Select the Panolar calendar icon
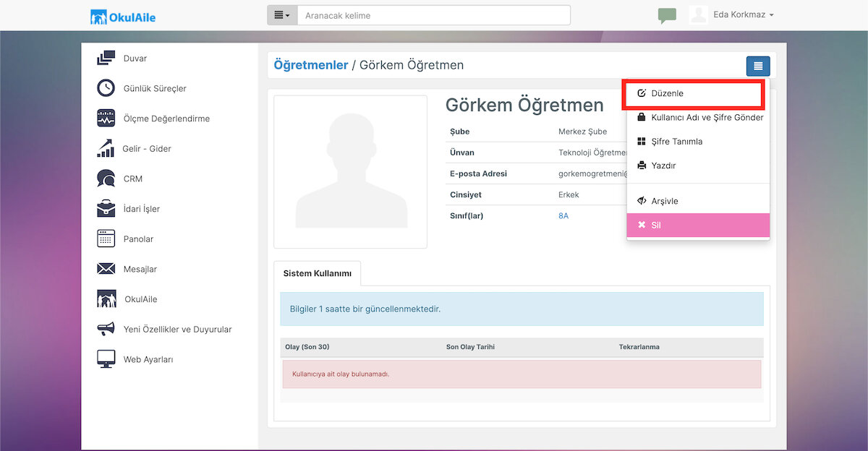Image resolution: width=868 pixels, height=451 pixels. tap(106, 239)
